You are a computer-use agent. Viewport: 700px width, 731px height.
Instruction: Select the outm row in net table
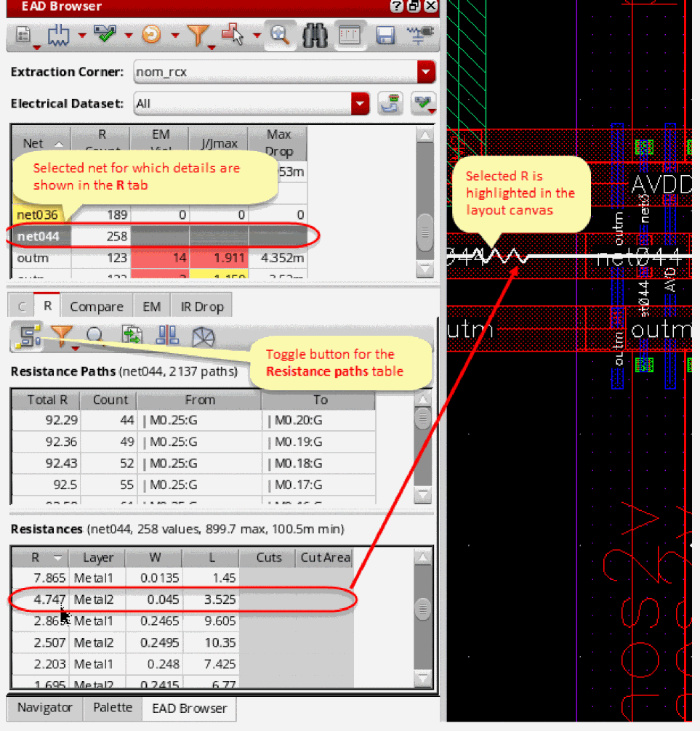point(33,258)
